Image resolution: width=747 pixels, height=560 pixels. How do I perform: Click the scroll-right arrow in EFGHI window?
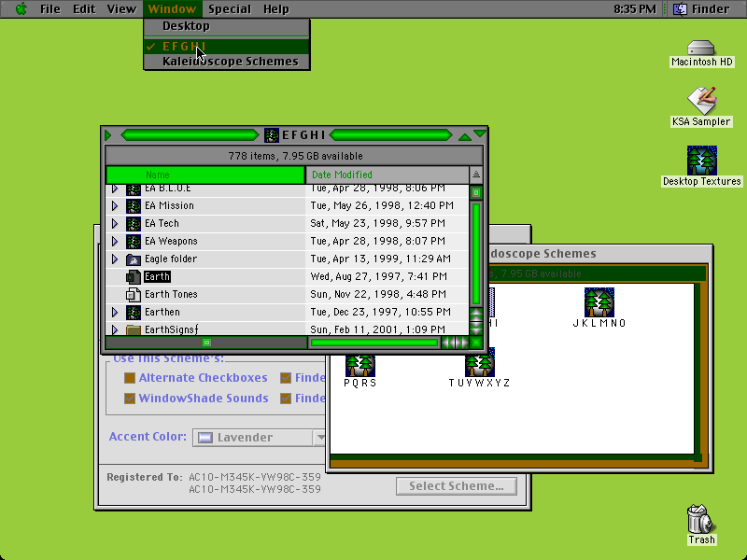tap(462, 343)
